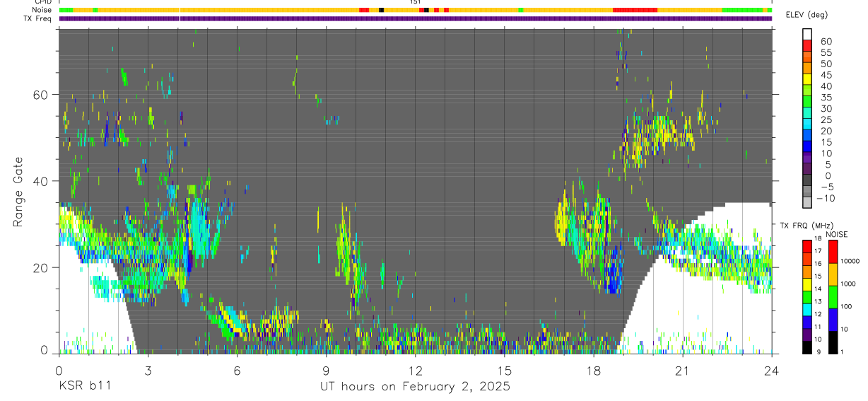
Task: Select the green 100 segment of NOISE bar
Action: [833, 296]
